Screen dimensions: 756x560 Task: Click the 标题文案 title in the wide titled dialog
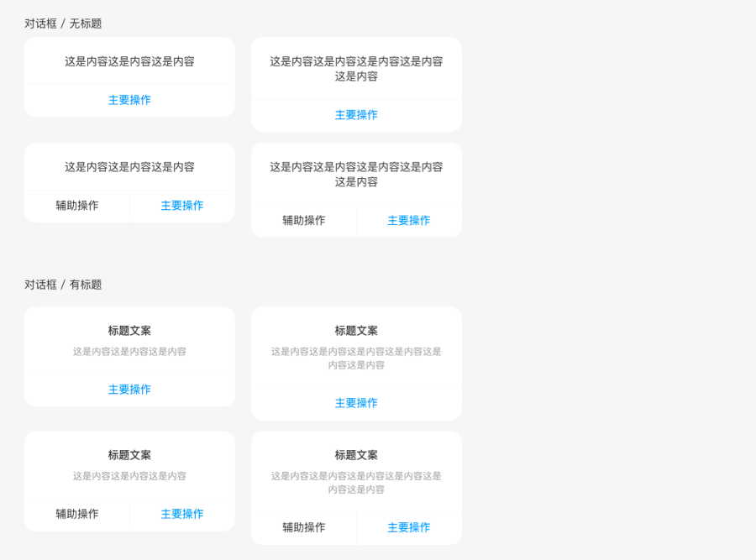click(x=356, y=331)
